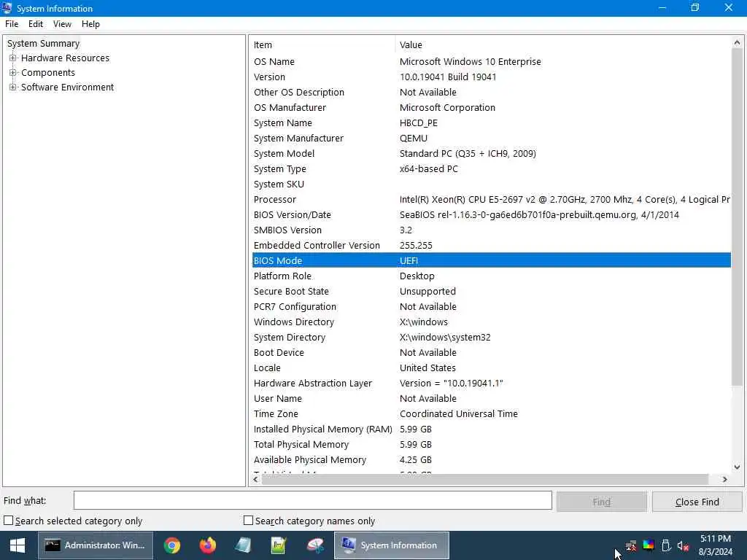The height and width of the screenshot is (560, 747).
Task: Select the Processor row
Action: pos(491,199)
